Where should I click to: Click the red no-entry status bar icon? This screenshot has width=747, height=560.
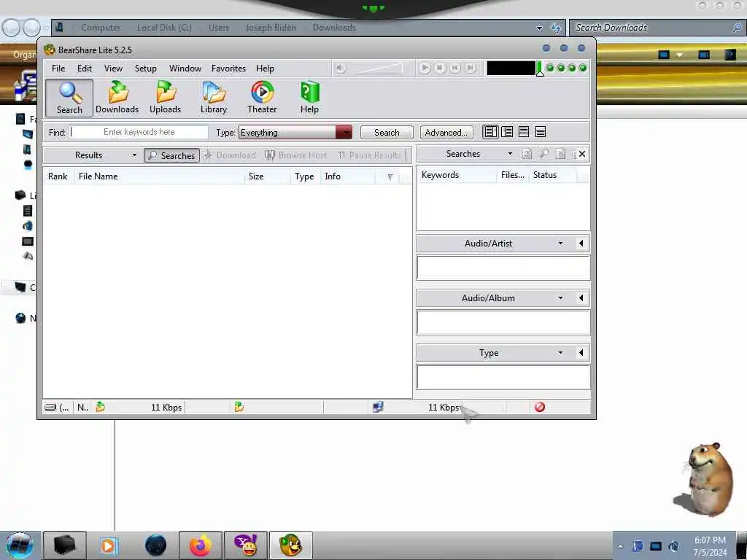540,407
